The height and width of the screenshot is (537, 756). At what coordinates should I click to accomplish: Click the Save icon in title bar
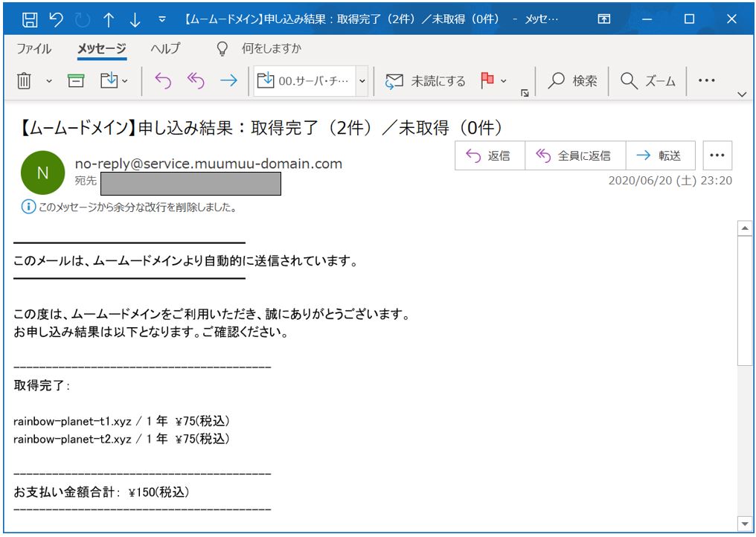(30, 19)
